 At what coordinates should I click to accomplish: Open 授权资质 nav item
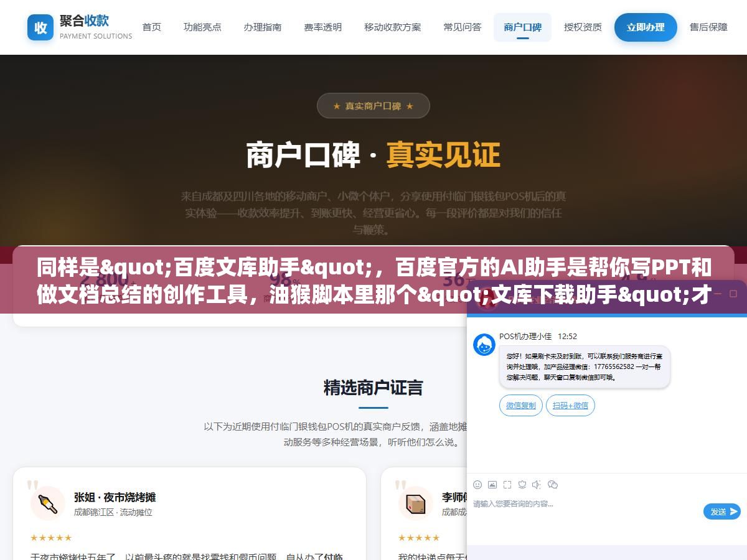[583, 27]
